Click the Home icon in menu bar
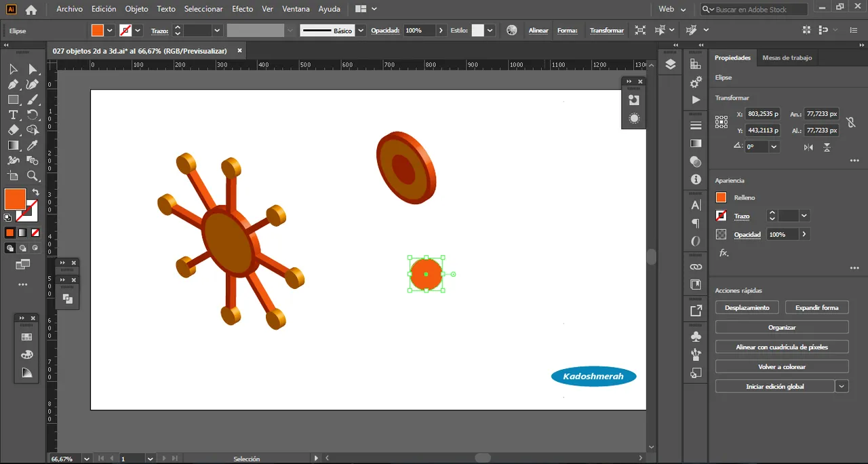Viewport: 868px width, 464px height. pyautogui.click(x=31, y=9)
